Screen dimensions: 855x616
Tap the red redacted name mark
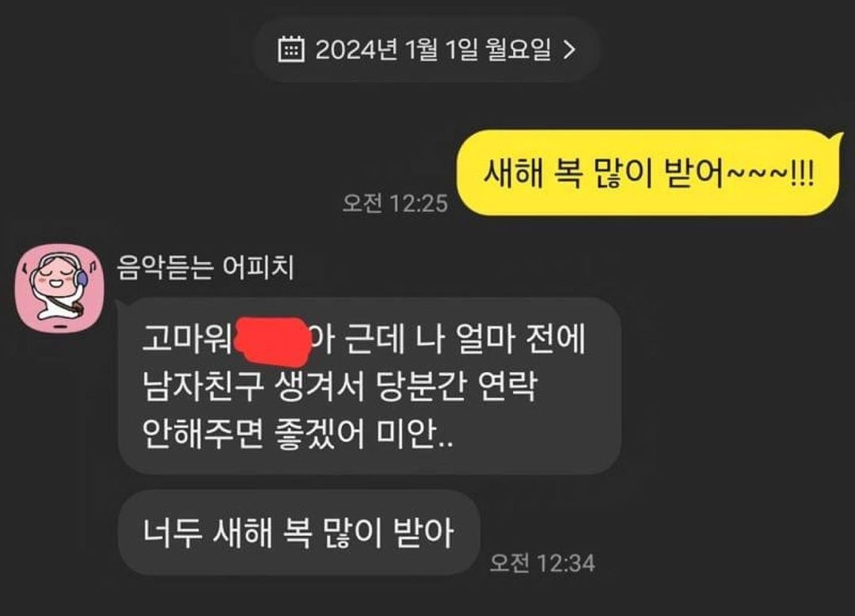(x=272, y=340)
